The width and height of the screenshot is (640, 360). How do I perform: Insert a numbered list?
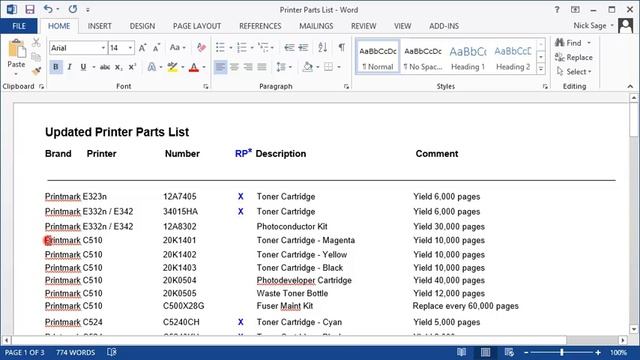pyautogui.click(x=242, y=48)
